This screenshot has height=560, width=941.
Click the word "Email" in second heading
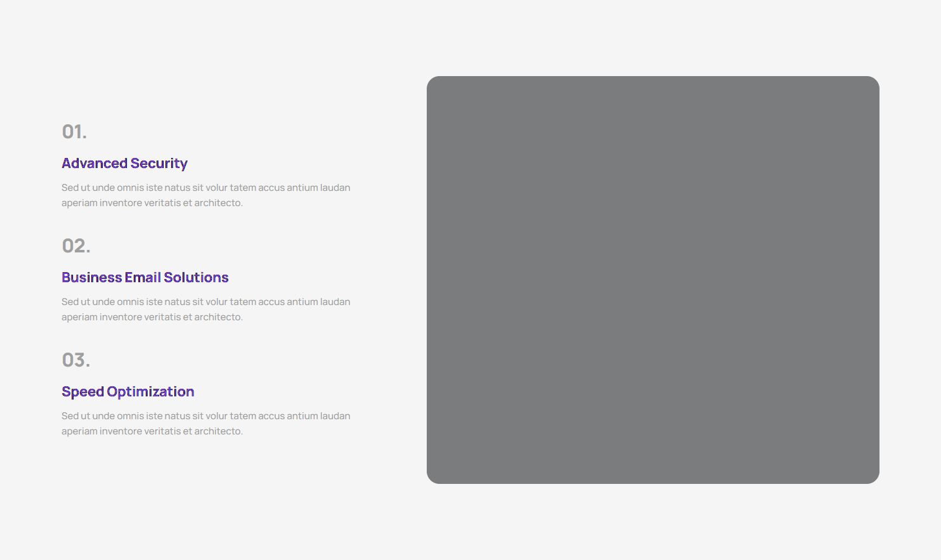click(x=143, y=278)
